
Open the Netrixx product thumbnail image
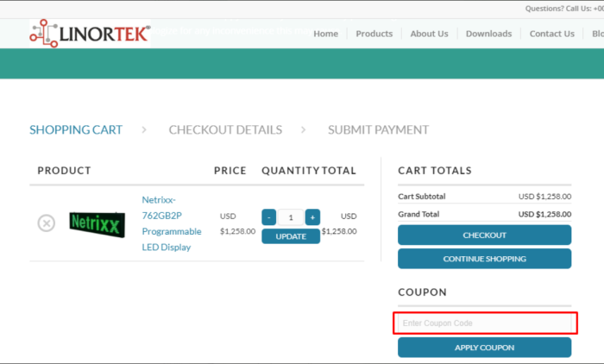pyautogui.click(x=97, y=223)
